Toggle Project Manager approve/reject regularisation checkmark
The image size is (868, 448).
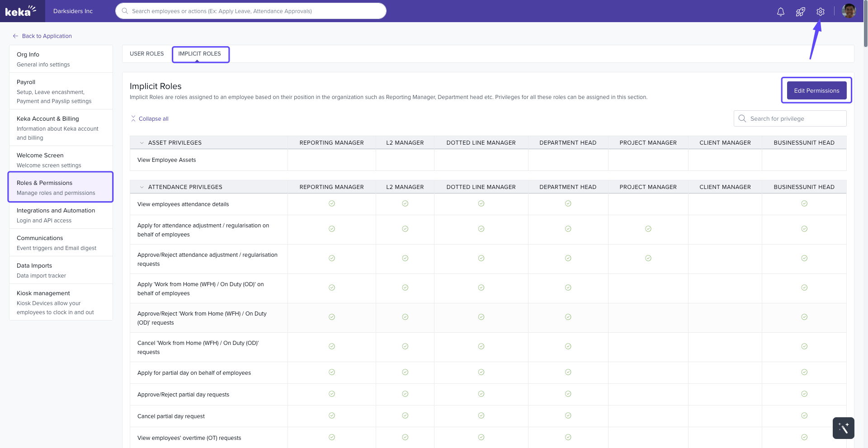pyautogui.click(x=648, y=258)
